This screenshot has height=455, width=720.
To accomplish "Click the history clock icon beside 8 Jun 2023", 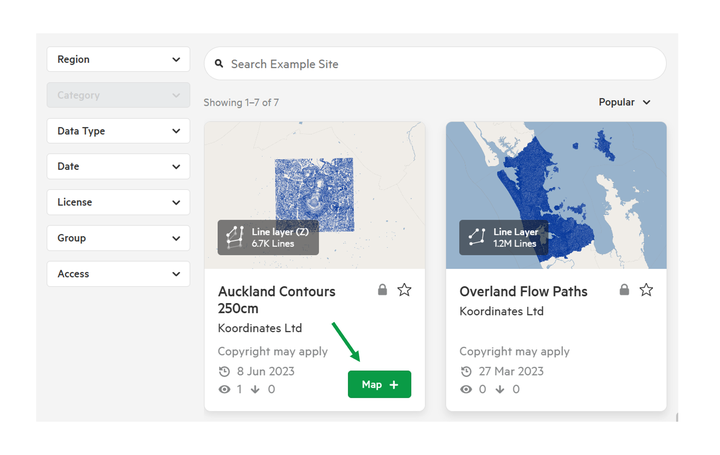I will point(224,371).
